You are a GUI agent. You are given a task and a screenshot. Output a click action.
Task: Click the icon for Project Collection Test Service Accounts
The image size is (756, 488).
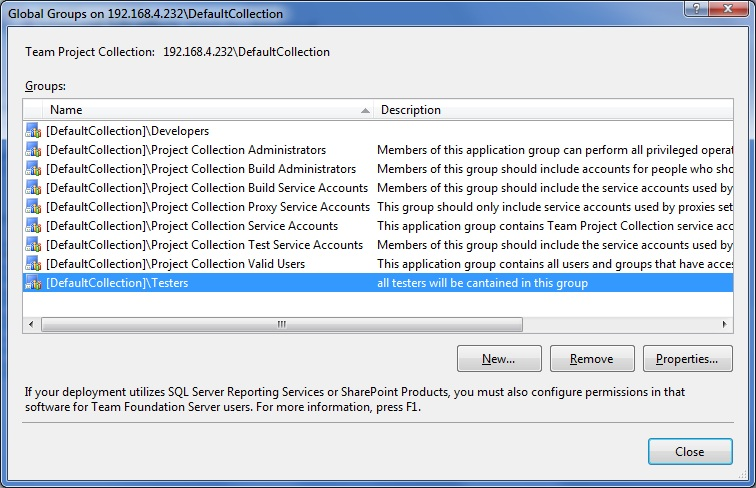coord(33,245)
